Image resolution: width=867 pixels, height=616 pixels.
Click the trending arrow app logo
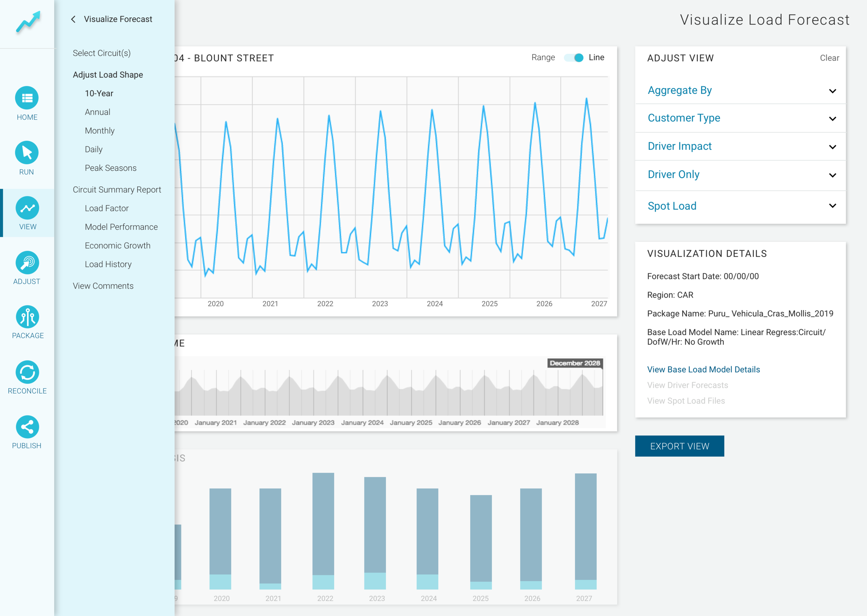(28, 22)
